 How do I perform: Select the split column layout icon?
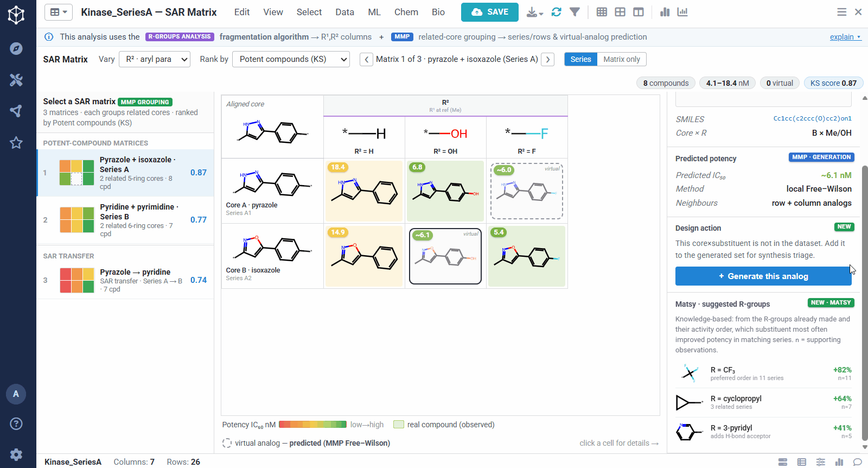pos(639,12)
